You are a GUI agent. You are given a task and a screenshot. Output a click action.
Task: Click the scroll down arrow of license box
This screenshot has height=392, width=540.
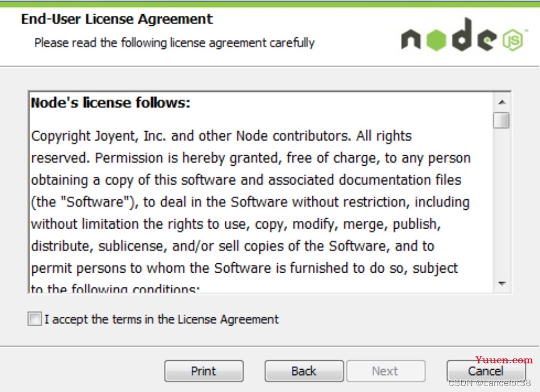[x=502, y=284]
